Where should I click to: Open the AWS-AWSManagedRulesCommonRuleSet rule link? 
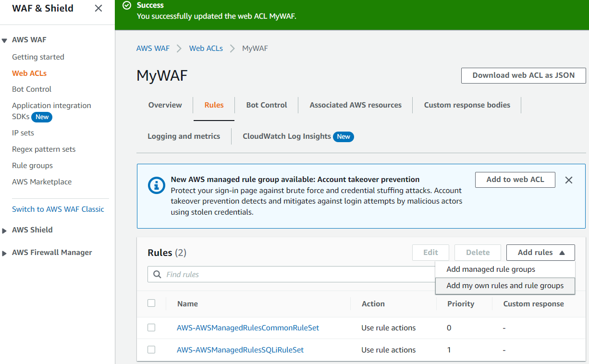(x=248, y=328)
